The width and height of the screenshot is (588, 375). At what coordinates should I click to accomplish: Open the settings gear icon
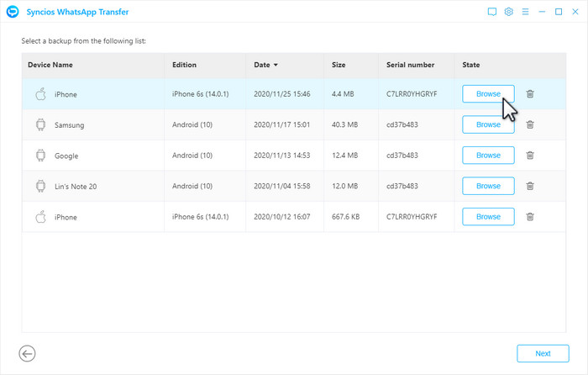point(508,12)
